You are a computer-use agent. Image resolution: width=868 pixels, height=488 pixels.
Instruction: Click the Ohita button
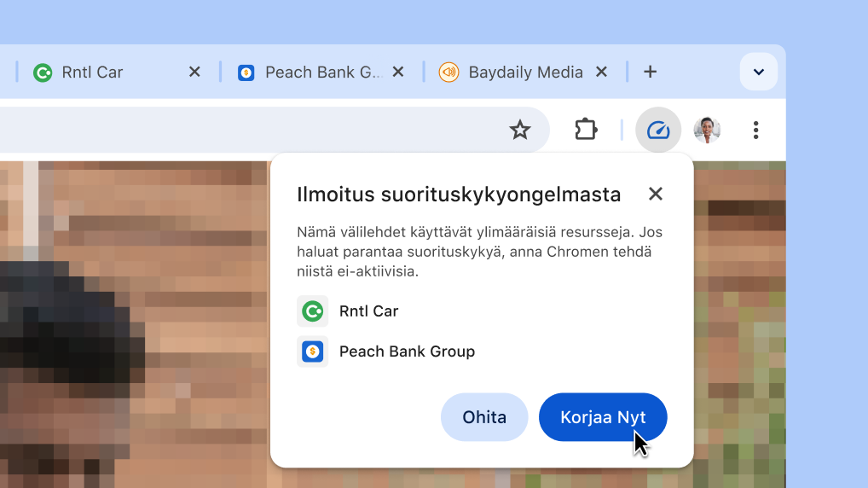pyautogui.click(x=484, y=417)
